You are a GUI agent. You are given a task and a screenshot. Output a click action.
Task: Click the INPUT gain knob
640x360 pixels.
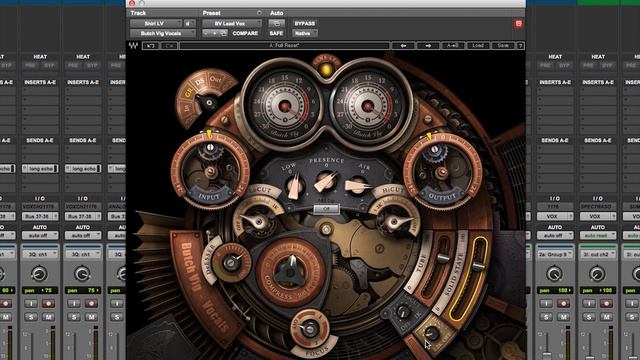211,171
